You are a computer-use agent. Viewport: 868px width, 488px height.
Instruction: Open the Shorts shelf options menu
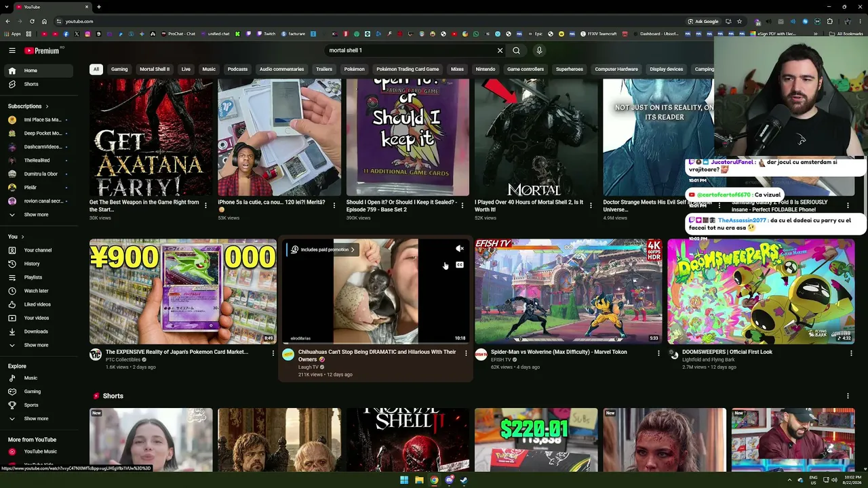click(x=848, y=396)
